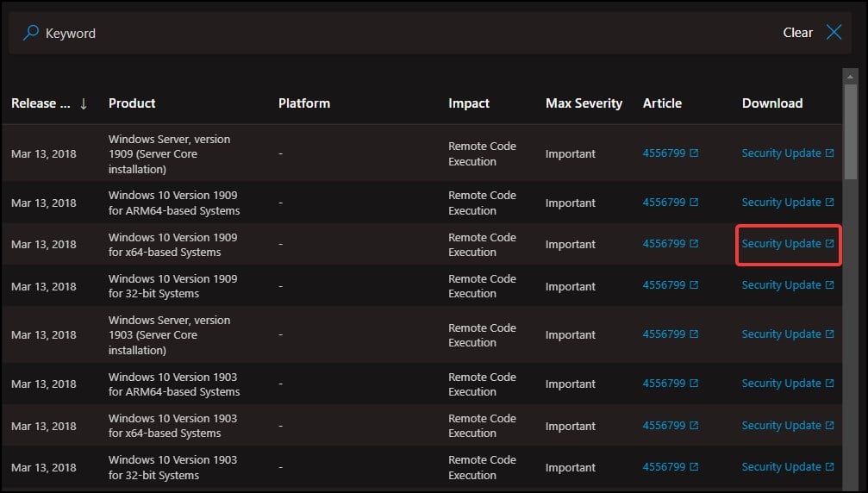Select 'Windows Server, version 1903 (Server Core installation)' cell
868x493 pixels.
pos(170,334)
